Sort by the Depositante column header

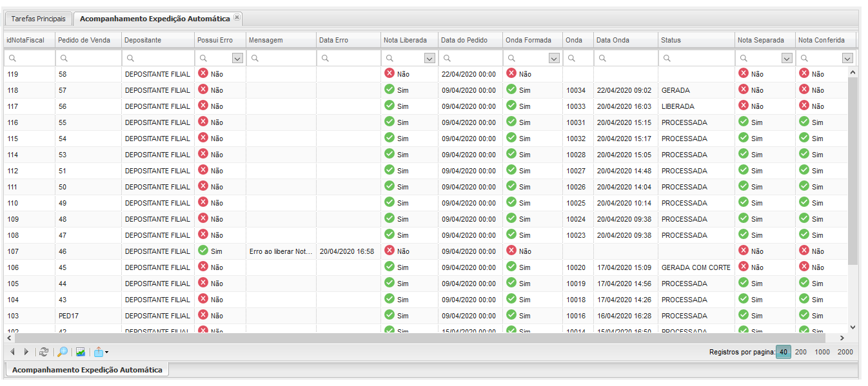[157, 40]
